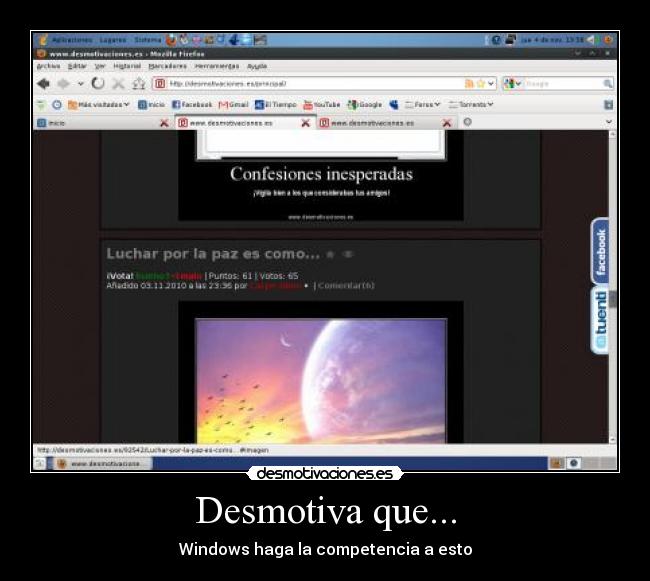650x581 pixels.
Task: Expand the URL bar history dropdown
Action: coord(491,84)
